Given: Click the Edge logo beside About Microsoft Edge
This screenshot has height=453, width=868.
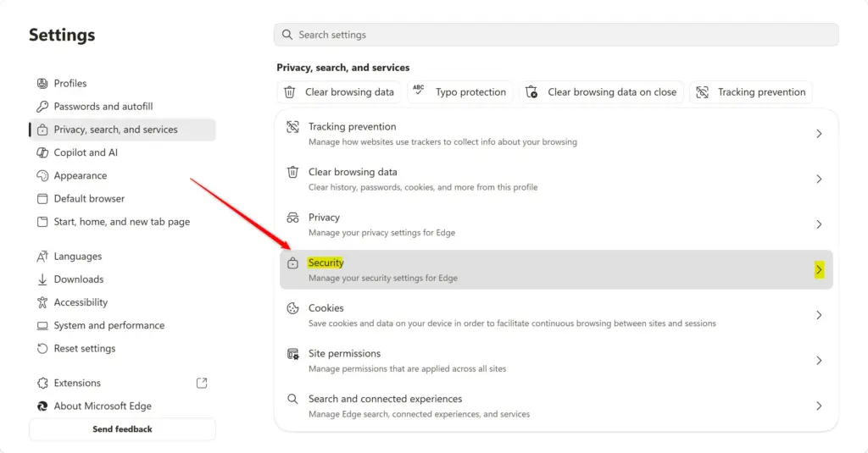Looking at the screenshot, I should click(42, 406).
